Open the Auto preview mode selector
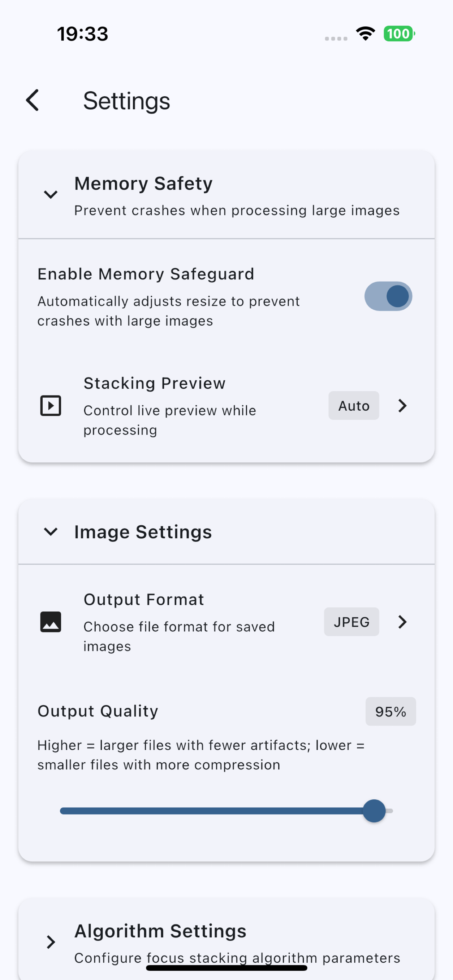Viewport: 453px width, 980px height. [x=354, y=406]
